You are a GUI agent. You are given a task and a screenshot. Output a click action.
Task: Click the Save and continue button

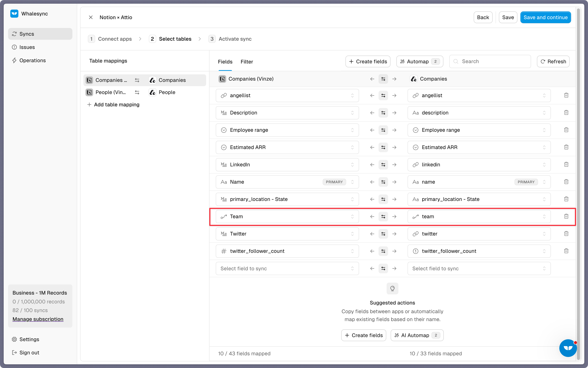click(546, 17)
